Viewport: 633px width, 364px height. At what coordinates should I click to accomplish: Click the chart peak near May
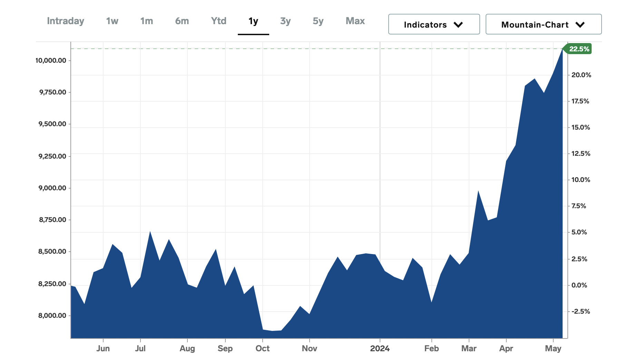pyautogui.click(x=563, y=50)
